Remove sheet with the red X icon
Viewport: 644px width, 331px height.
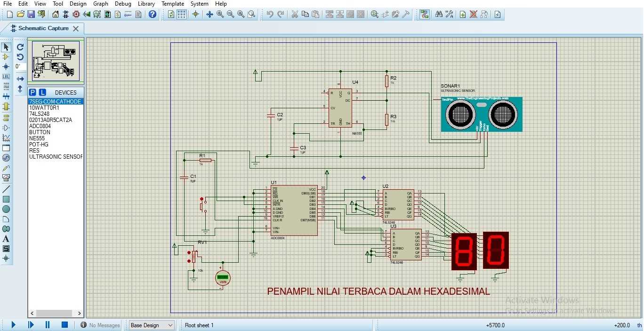[473, 14]
